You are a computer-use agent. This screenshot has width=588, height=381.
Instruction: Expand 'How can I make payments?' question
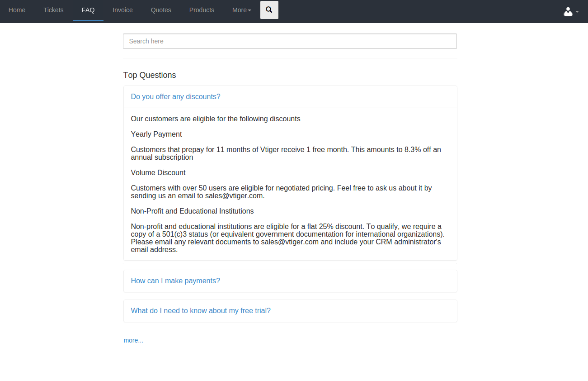[x=175, y=281]
